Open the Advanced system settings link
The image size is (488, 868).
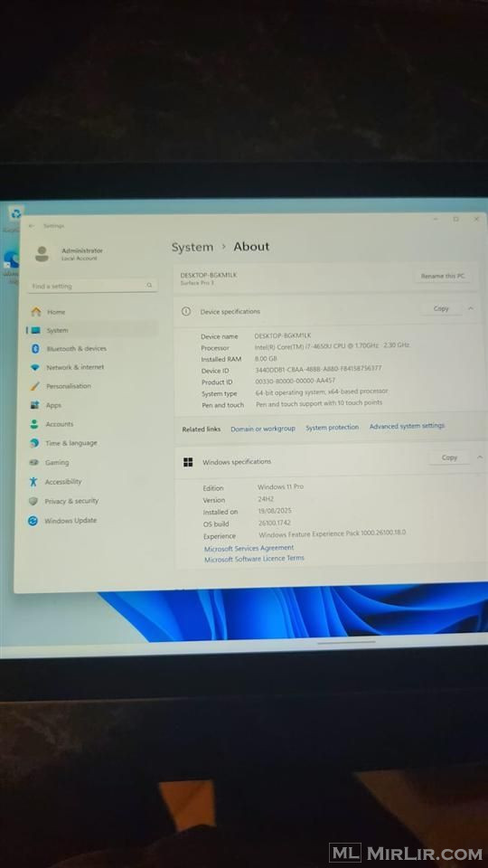tap(407, 426)
